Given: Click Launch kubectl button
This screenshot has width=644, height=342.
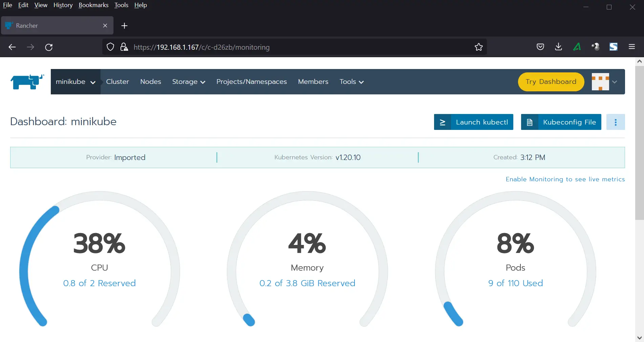Looking at the screenshot, I should (473, 122).
